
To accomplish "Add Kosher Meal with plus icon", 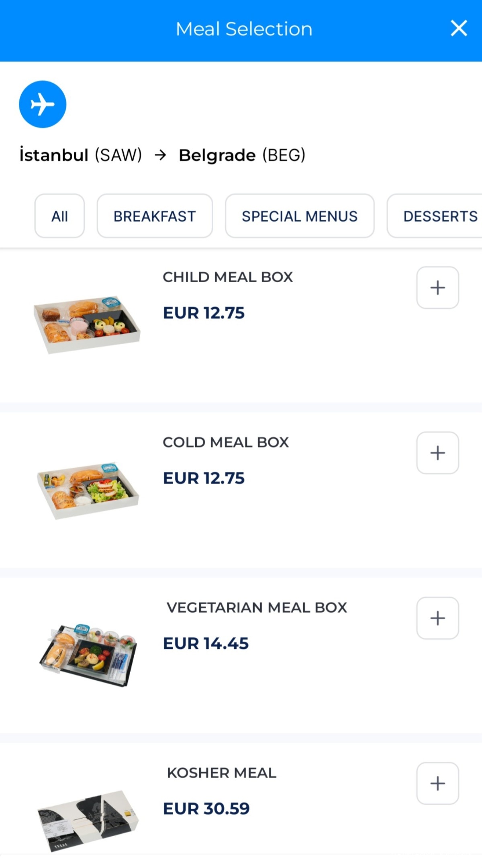I will [x=437, y=783].
